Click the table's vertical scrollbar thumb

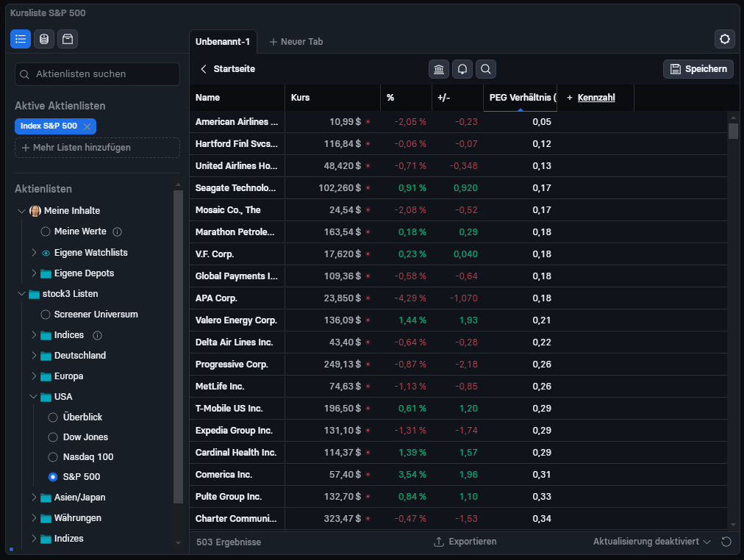click(733, 131)
